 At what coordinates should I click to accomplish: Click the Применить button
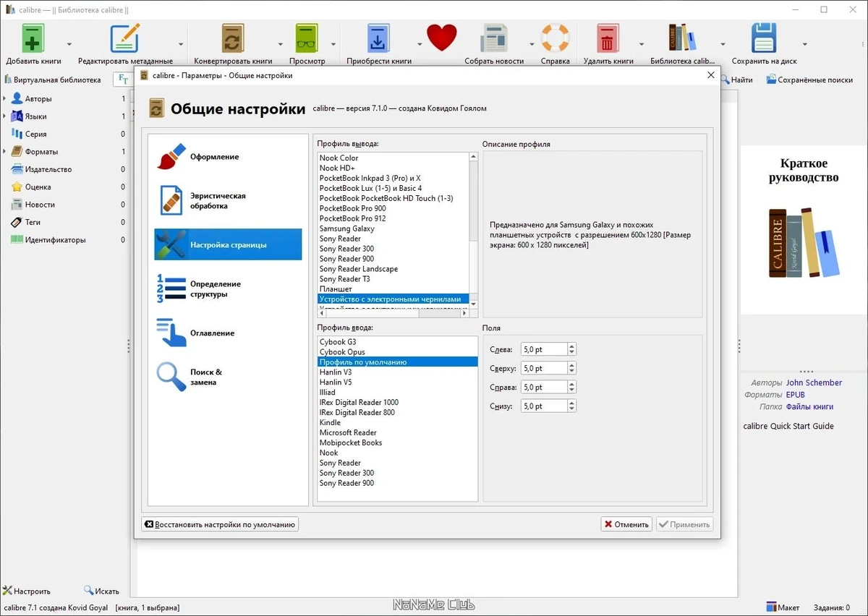point(684,524)
